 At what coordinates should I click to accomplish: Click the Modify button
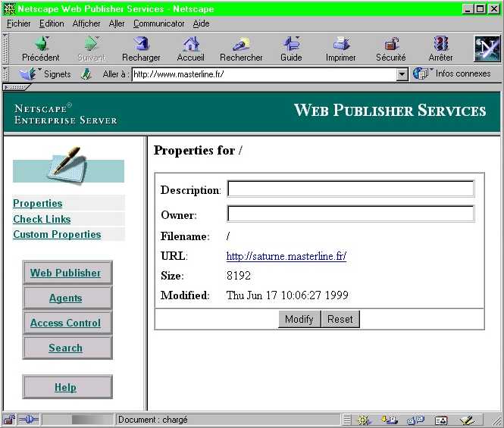point(299,319)
